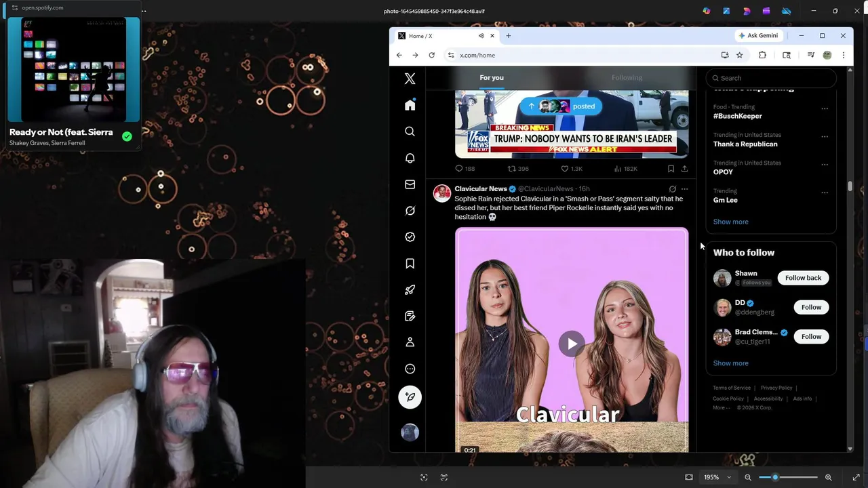The width and height of the screenshot is (868, 488).
Task: Bookmark this tab with the star icon
Action: 739,55
